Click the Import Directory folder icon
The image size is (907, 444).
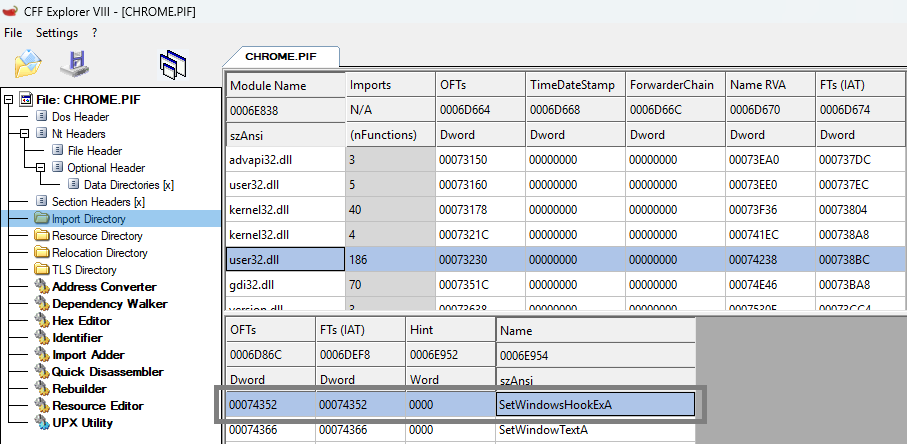click(42, 219)
